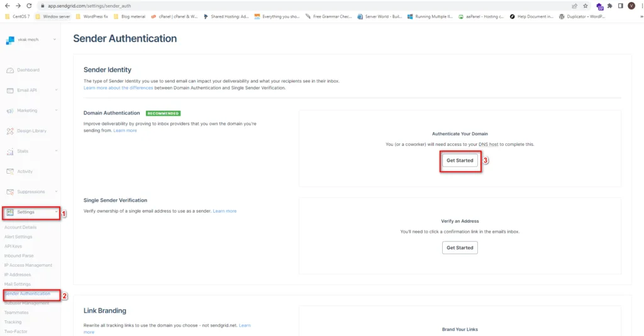Open Teammates settings
This screenshot has height=336, width=644.
click(x=16, y=313)
